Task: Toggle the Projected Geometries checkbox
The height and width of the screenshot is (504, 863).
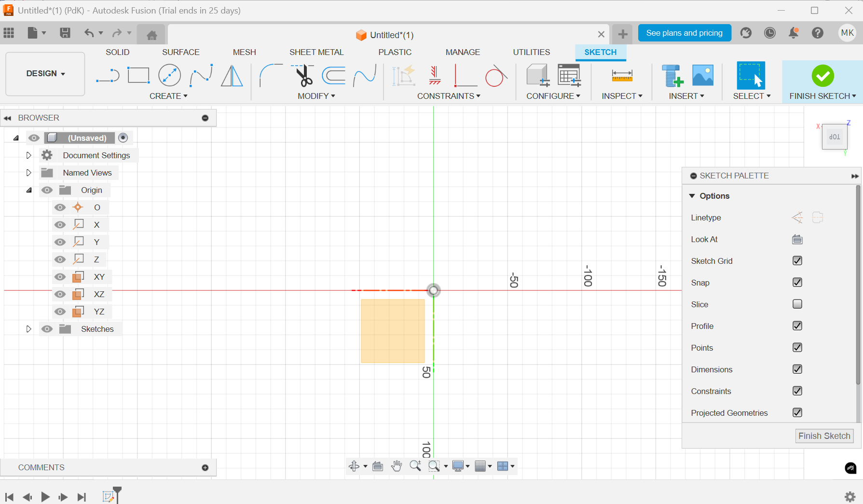Action: [x=797, y=413]
